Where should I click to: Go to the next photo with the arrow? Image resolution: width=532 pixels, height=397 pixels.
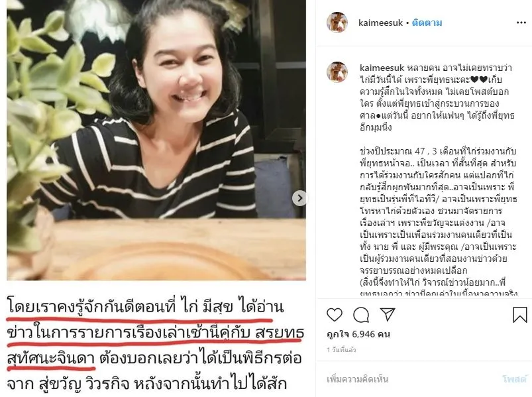[299, 198]
